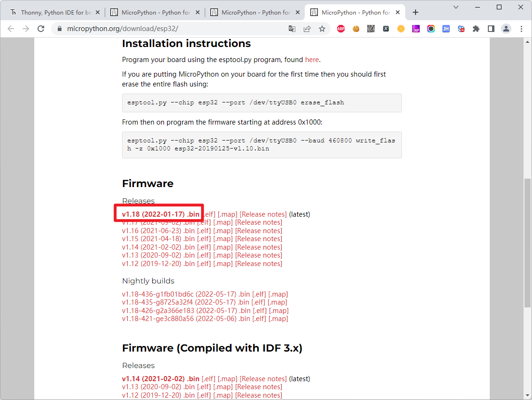Open [.map] for v1.15 release
Screen dimensions: 532x400
pos(223,239)
